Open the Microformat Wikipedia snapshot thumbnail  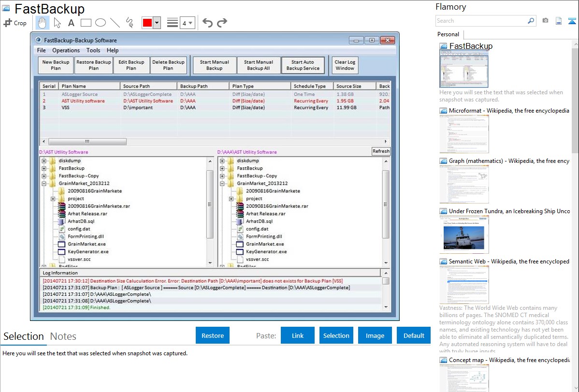pos(464,134)
